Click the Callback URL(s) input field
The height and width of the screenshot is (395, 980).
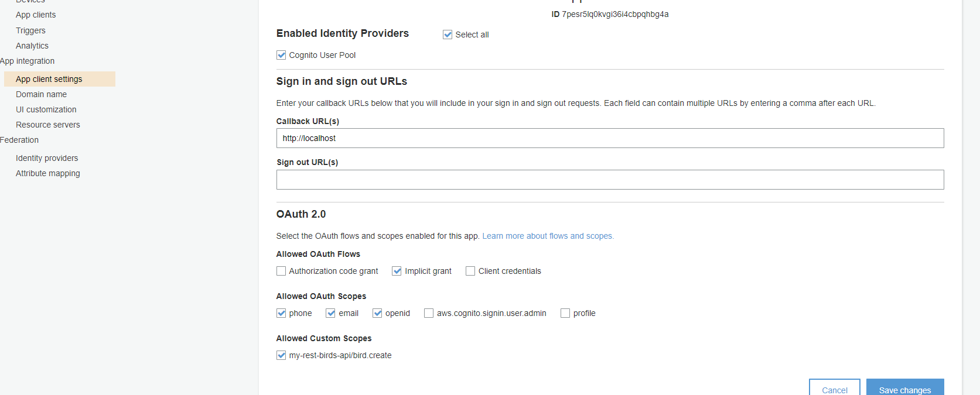tap(610, 138)
